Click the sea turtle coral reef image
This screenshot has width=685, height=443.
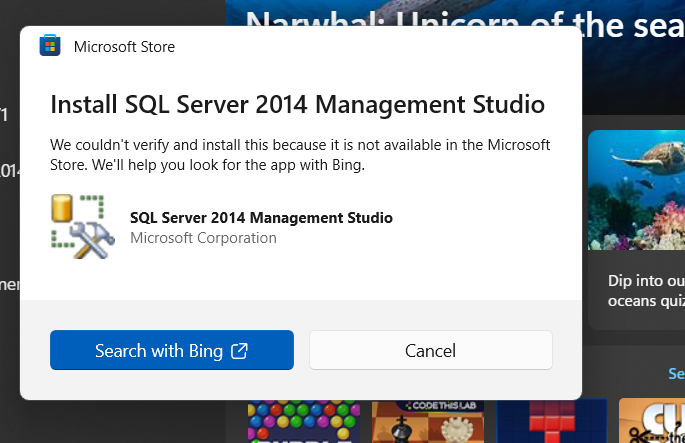[636, 190]
